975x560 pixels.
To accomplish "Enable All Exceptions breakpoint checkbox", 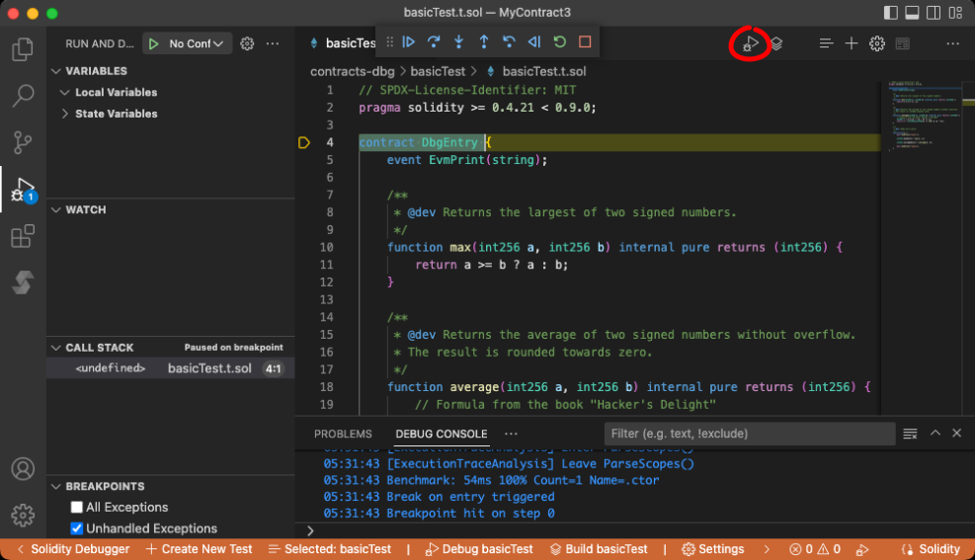I will 77,508.
